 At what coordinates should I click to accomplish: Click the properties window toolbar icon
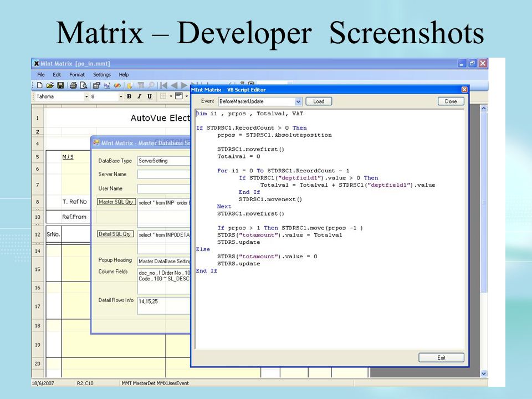96,85
